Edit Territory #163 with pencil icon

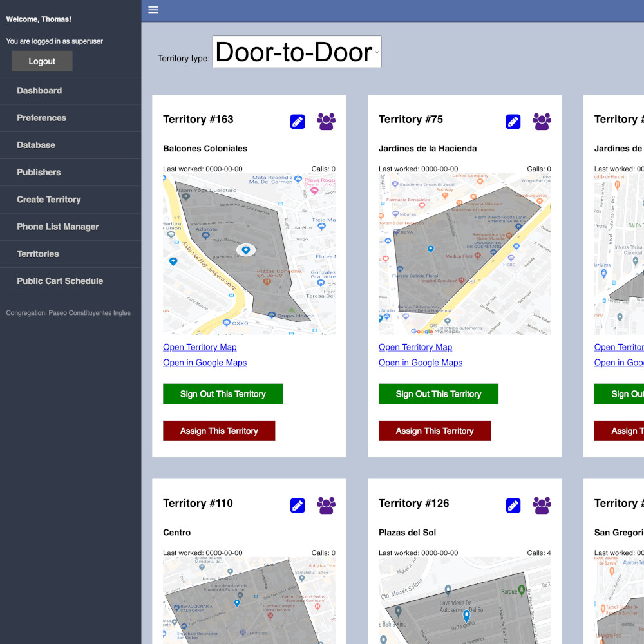[298, 121]
